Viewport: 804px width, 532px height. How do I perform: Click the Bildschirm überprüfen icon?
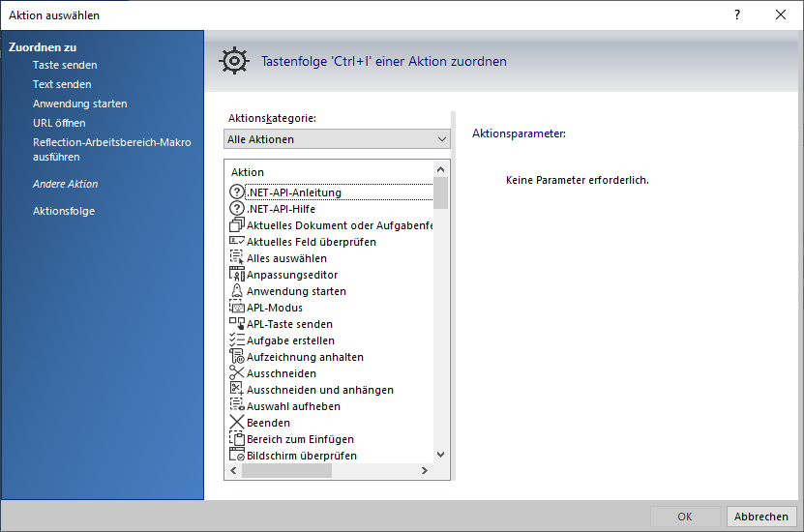pos(236,455)
